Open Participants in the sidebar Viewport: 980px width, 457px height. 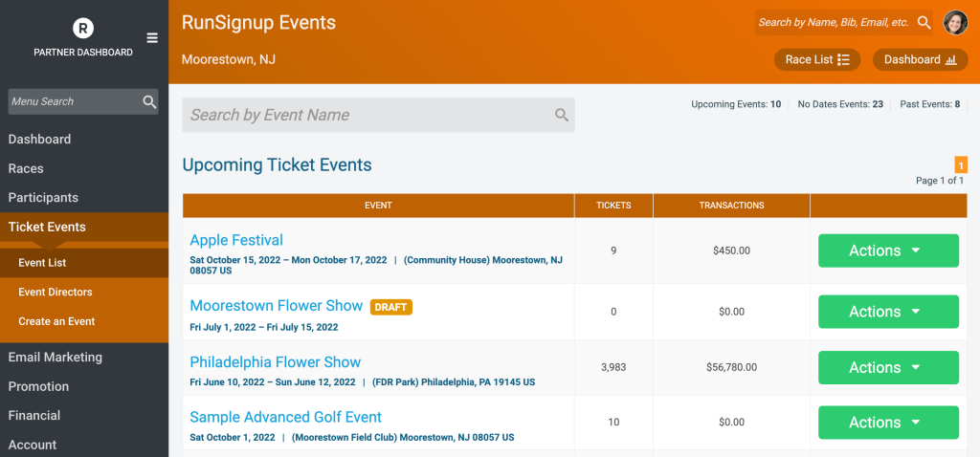(x=43, y=198)
